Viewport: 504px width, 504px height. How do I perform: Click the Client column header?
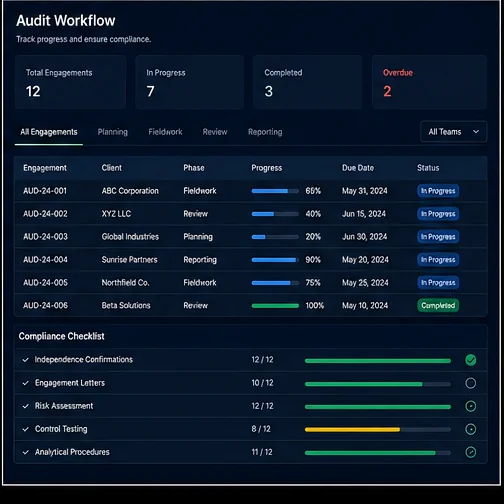click(112, 168)
